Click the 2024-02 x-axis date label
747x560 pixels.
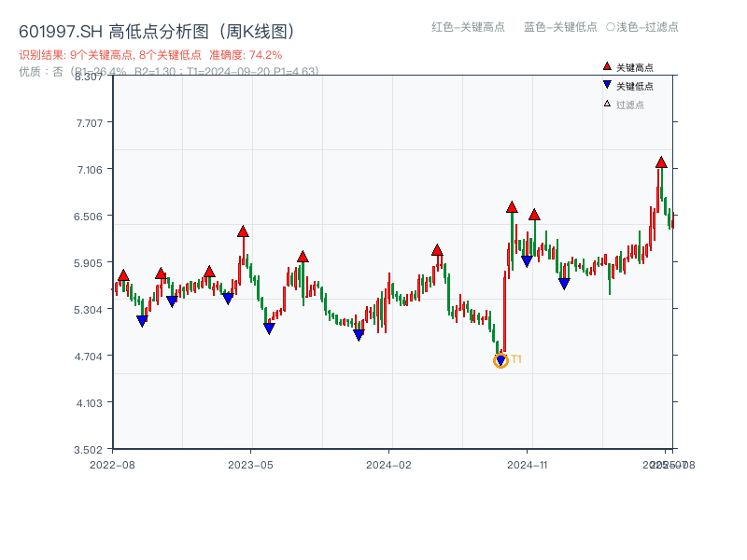[388, 465]
